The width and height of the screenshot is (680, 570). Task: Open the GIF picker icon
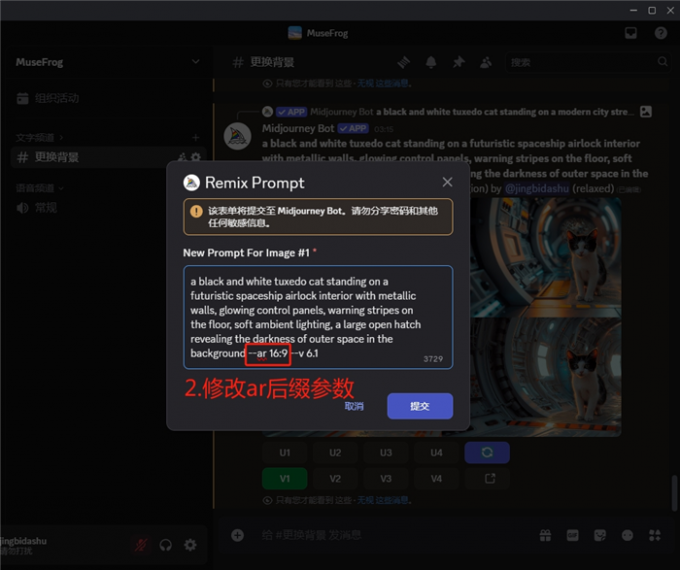572,535
